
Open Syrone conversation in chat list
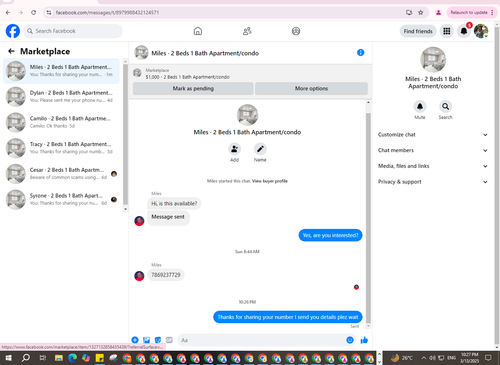coord(61,199)
